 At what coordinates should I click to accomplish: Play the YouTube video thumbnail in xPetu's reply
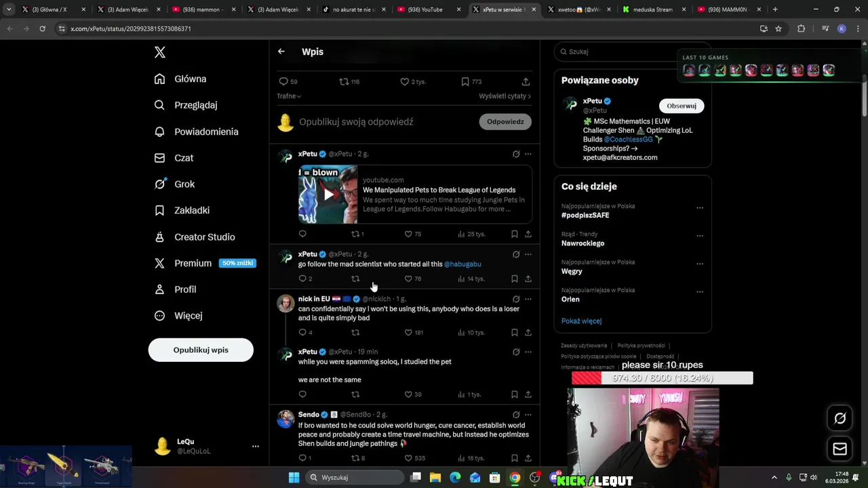(x=328, y=195)
